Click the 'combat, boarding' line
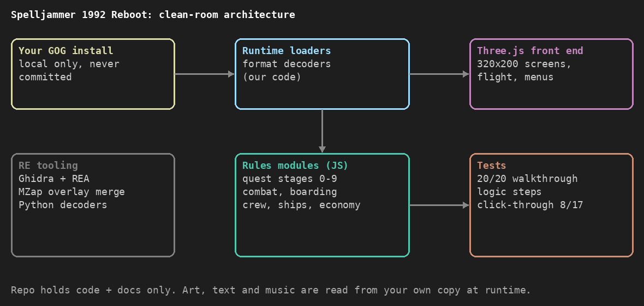 coord(290,192)
